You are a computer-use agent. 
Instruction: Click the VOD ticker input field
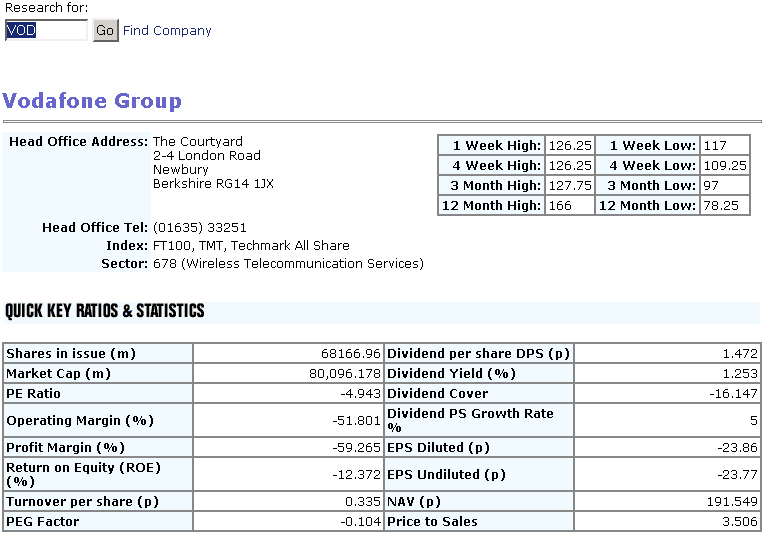(46, 31)
